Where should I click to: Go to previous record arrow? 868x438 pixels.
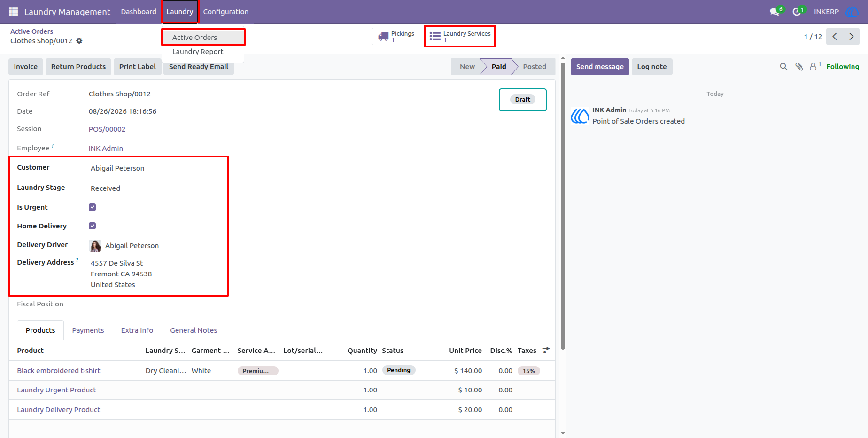(834, 36)
